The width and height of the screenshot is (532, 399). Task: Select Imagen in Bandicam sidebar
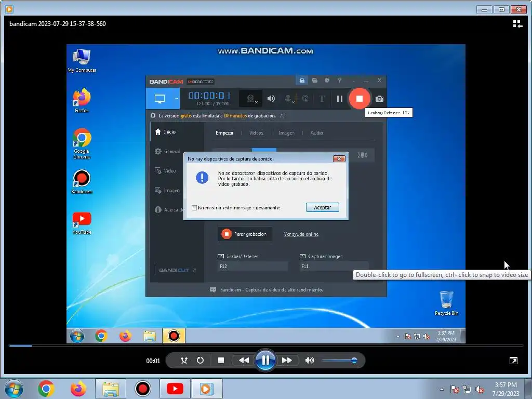[x=167, y=190]
